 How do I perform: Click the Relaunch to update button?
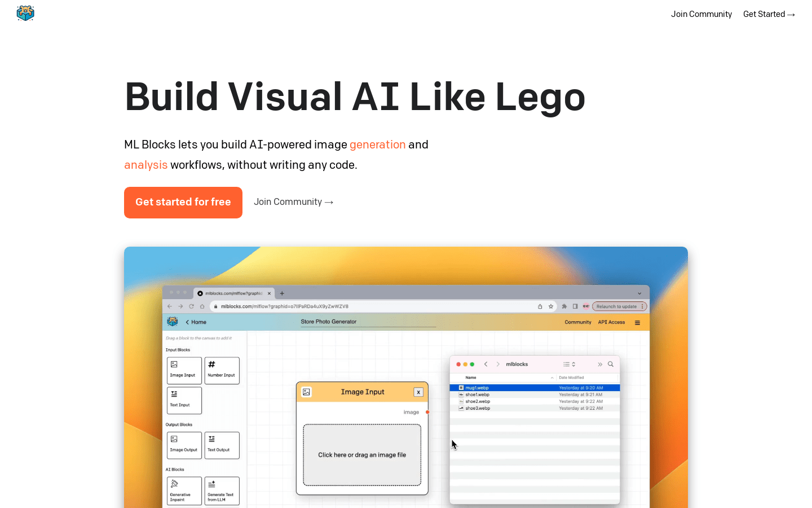click(x=619, y=306)
